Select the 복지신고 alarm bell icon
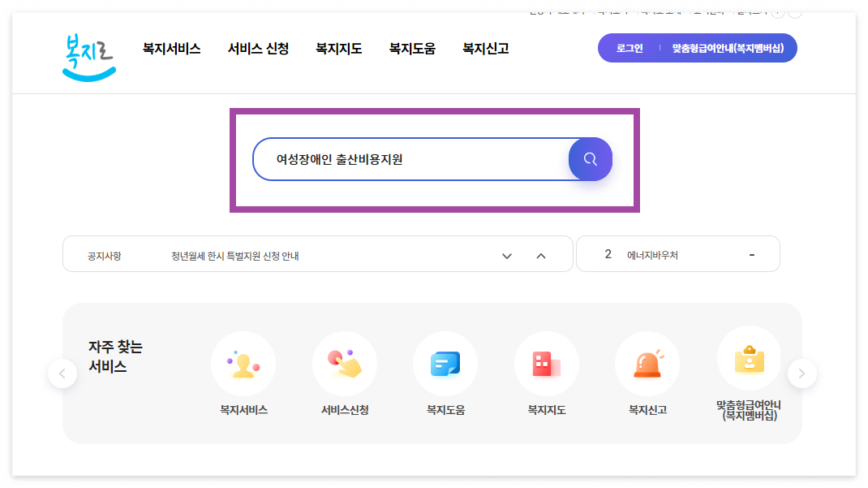Image resolution: width=868 pixels, height=488 pixels. coord(647,364)
